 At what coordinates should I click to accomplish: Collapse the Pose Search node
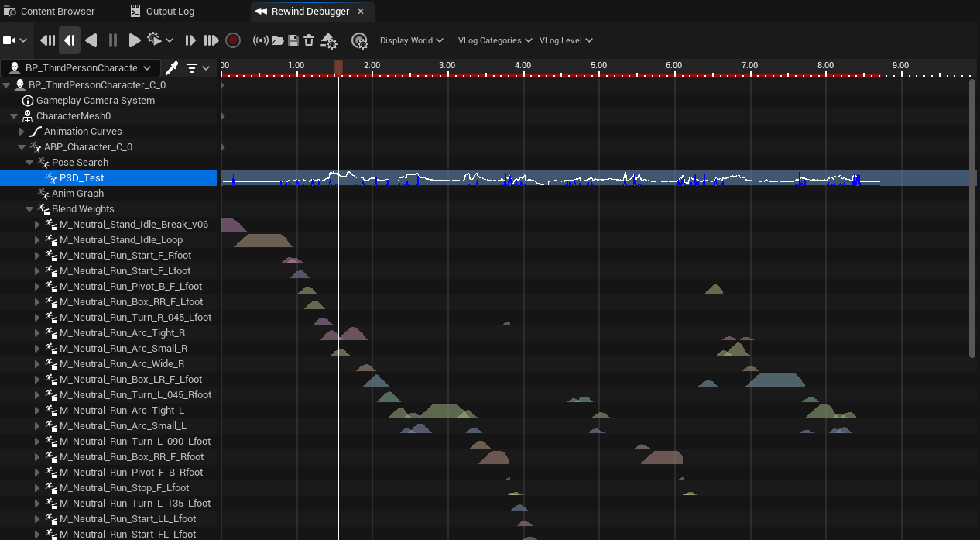(30, 163)
